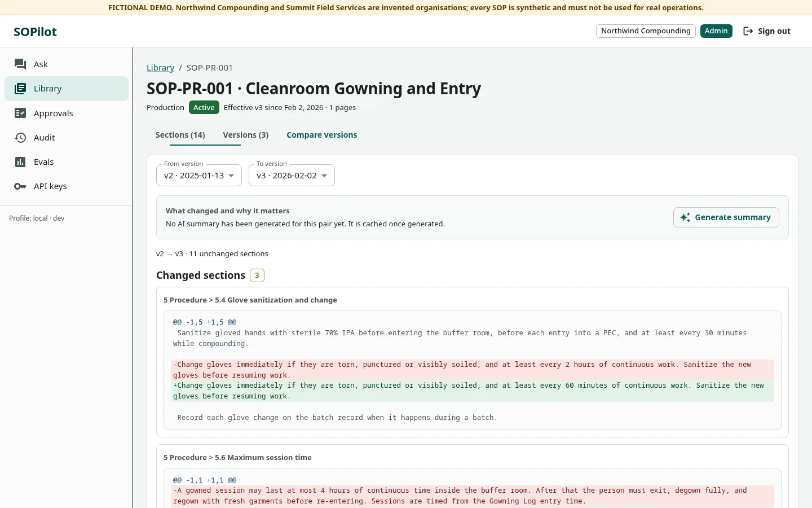Click the 'Production' category label

(165, 108)
